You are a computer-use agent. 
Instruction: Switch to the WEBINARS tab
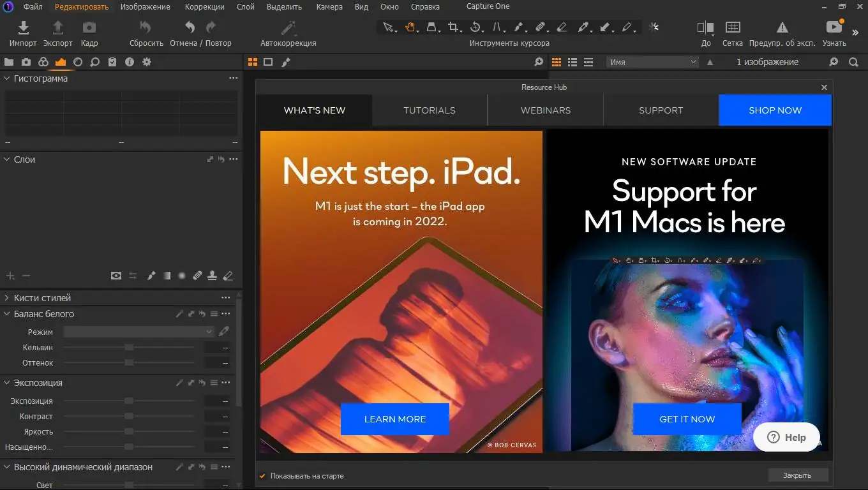(546, 110)
